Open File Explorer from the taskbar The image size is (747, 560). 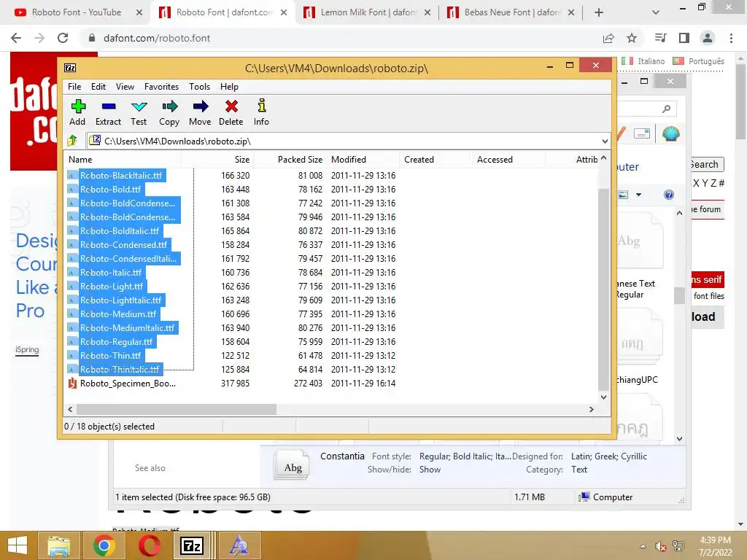58,545
